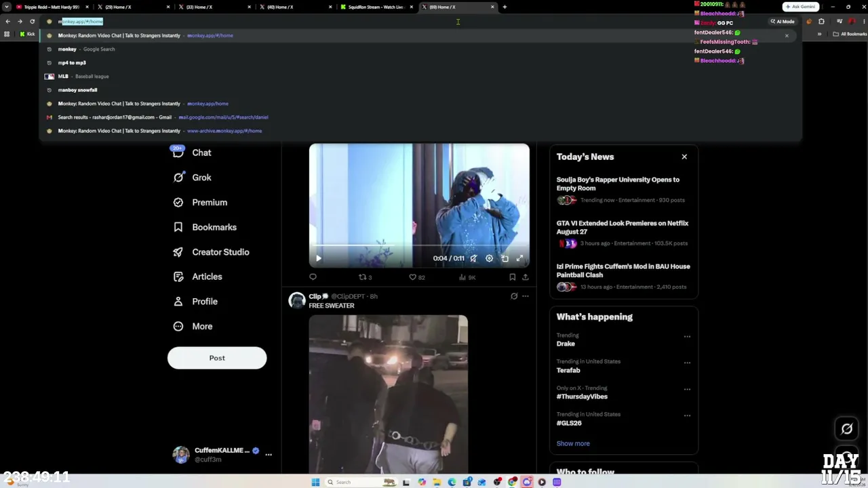Seek on the video progress bar
The image size is (868, 488).
[419, 245]
